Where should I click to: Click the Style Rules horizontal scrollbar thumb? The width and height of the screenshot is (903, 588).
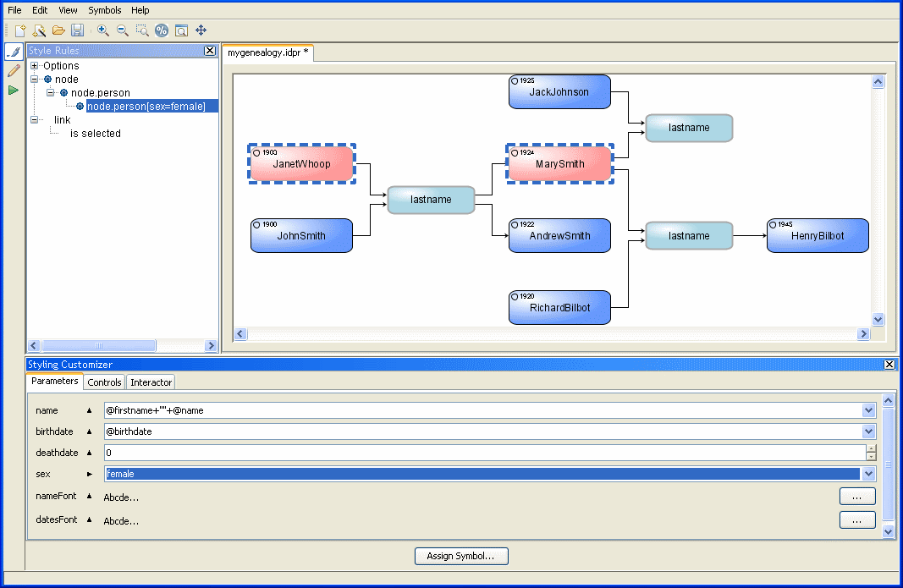98,345
